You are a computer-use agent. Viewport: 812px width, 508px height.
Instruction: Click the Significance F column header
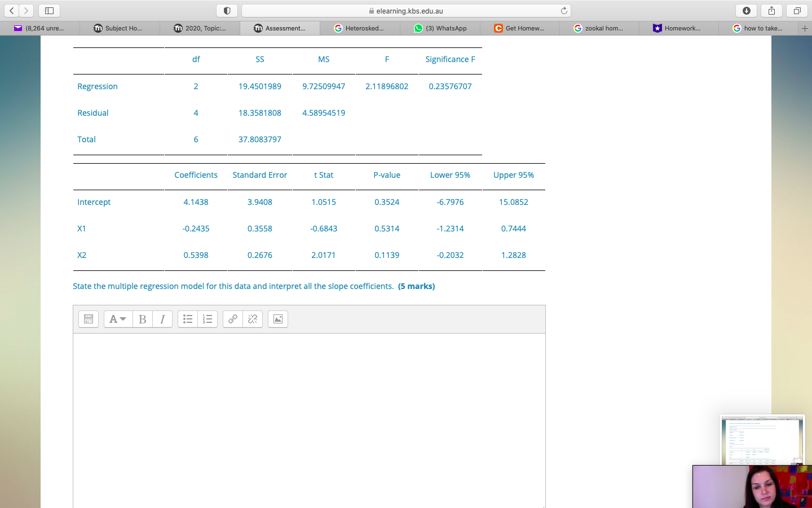[x=450, y=59]
